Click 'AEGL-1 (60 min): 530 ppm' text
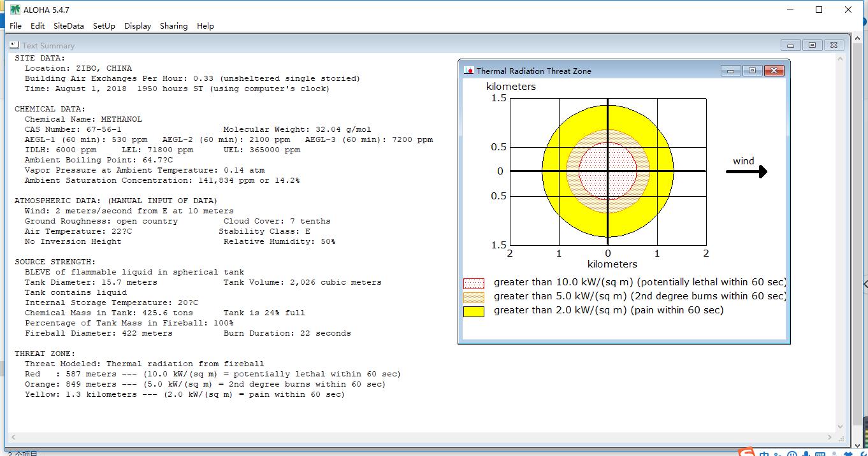This screenshot has width=868, height=456. 86,139
